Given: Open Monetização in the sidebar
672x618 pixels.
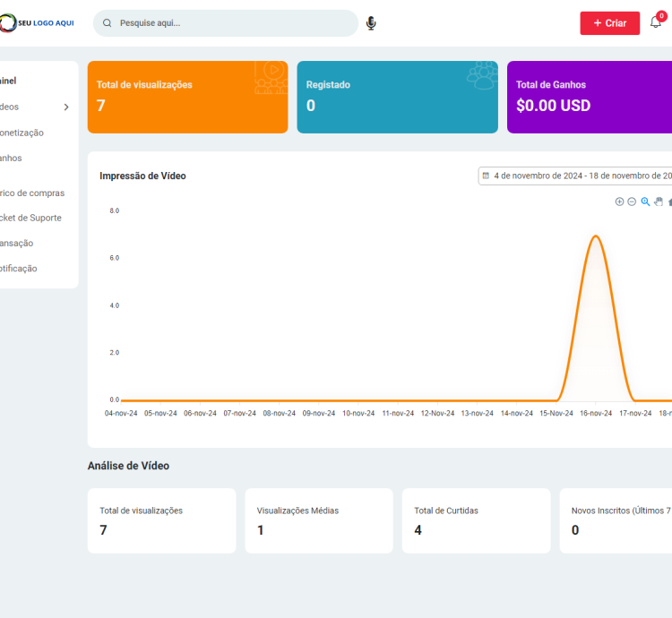Looking at the screenshot, I should [x=22, y=133].
